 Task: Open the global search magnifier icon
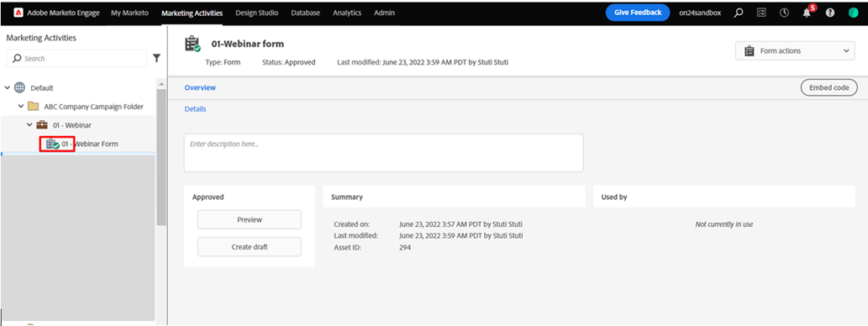(739, 13)
